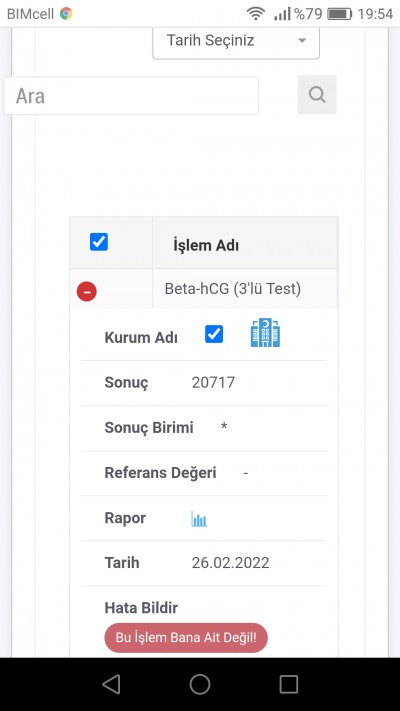Click the Bu İşlem Bana Ait Değil! button
The image size is (400, 711).
tap(186, 638)
